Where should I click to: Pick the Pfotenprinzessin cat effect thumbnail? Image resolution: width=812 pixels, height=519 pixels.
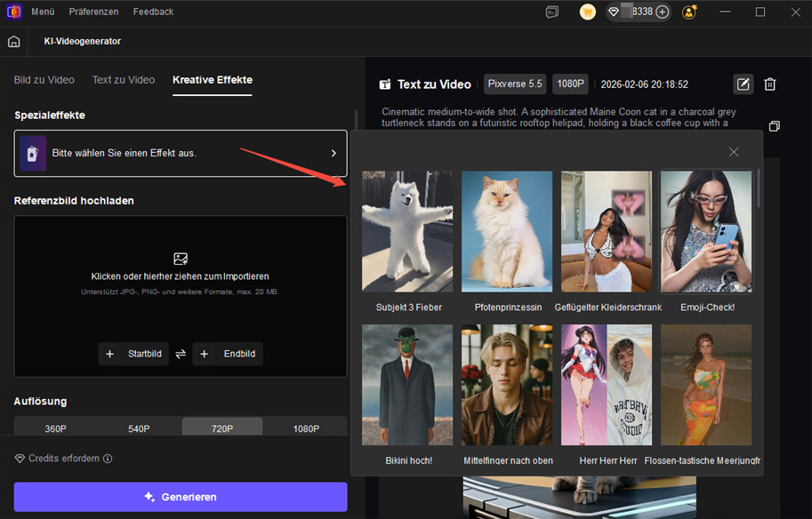click(x=507, y=231)
